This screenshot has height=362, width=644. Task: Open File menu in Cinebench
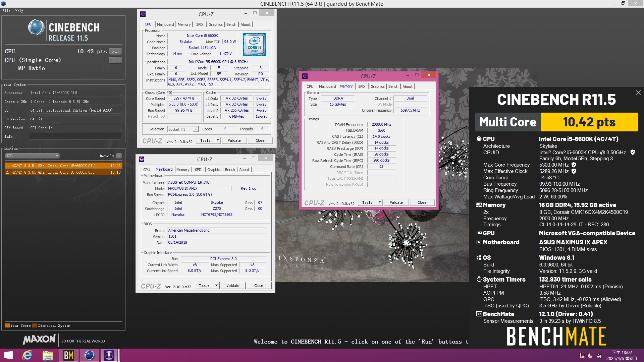click(x=6, y=11)
